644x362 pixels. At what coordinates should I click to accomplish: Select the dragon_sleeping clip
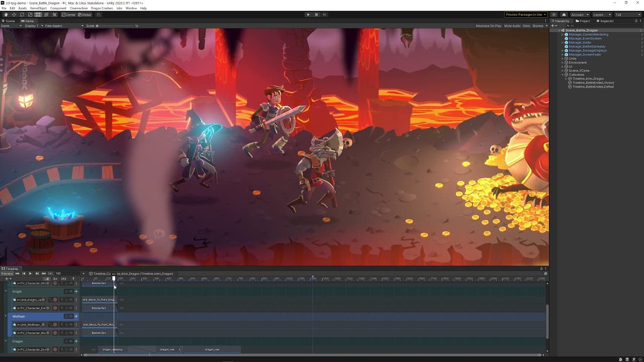point(112,349)
